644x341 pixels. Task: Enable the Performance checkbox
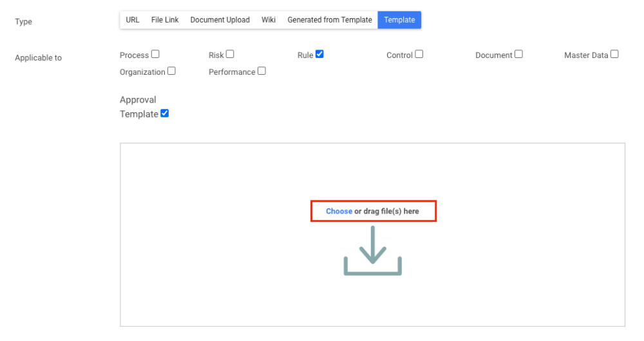pyautogui.click(x=261, y=72)
